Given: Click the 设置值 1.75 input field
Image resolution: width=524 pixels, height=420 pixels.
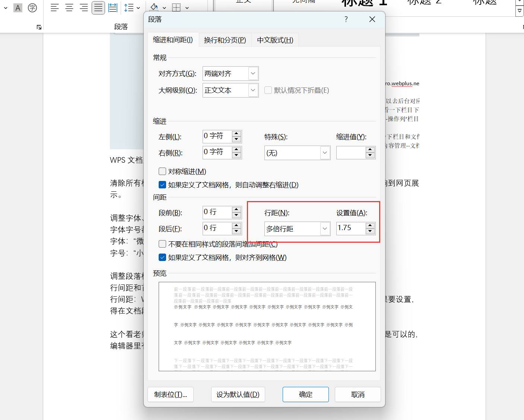Looking at the screenshot, I should coord(350,228).
